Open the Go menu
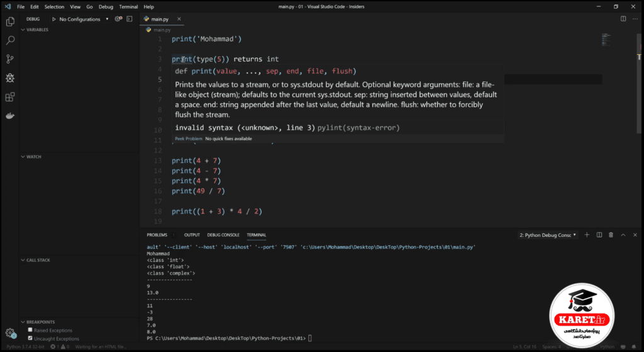 point(89,6)
